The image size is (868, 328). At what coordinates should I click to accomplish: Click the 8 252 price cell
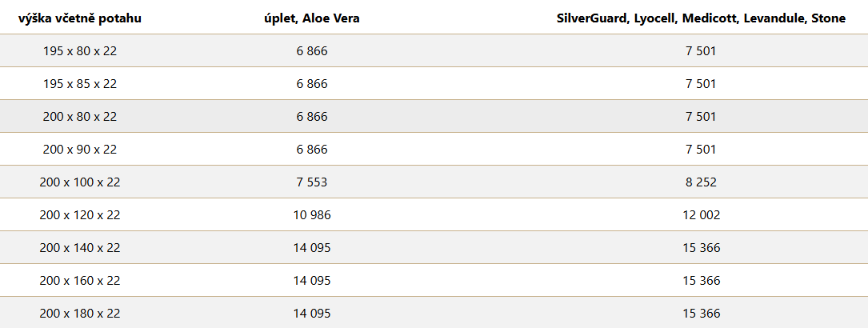(702, 182)
